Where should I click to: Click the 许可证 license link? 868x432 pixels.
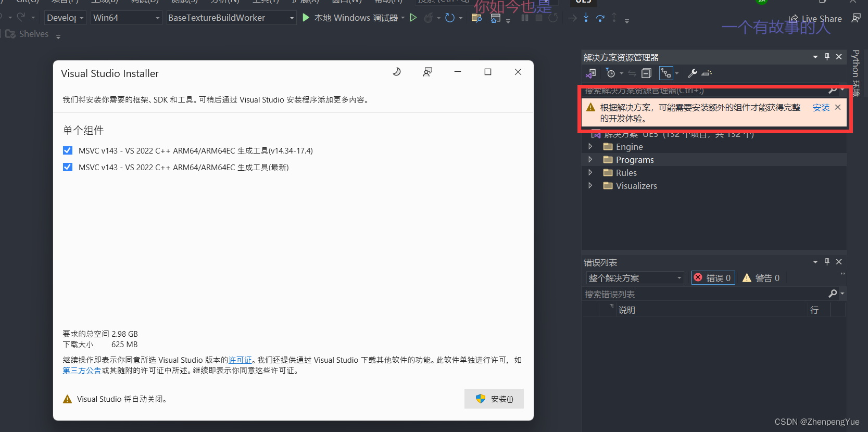pyautogui.click(x=240, y=360)
